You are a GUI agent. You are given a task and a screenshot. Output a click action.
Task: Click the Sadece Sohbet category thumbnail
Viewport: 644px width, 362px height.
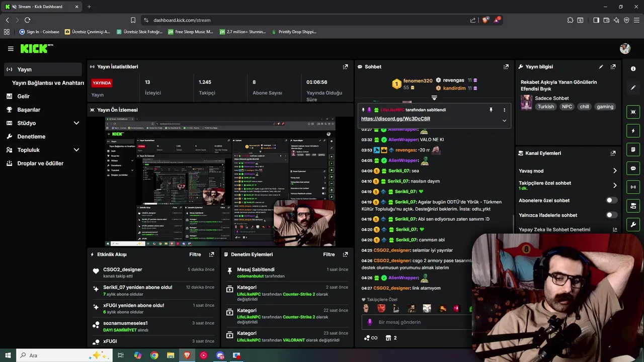click(526, 102)
